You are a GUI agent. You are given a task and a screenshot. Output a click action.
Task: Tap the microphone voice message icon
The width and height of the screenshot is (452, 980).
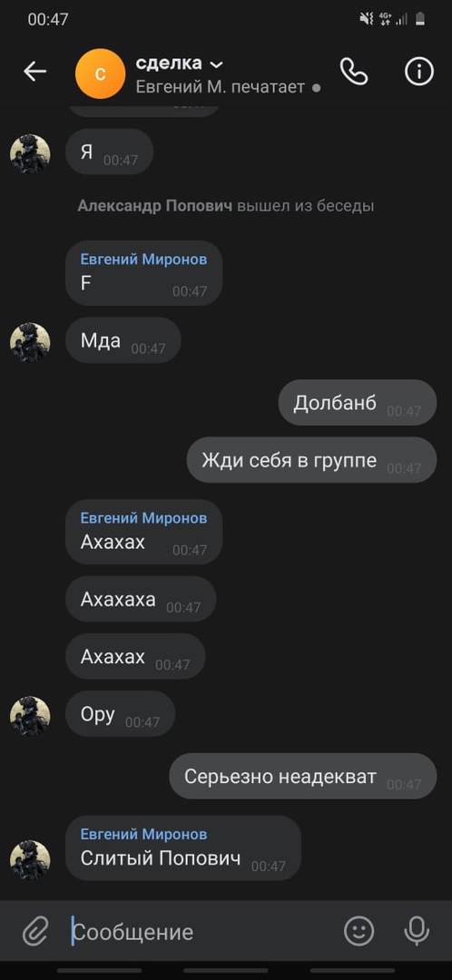pyautogui.click(x=417, y=932)
